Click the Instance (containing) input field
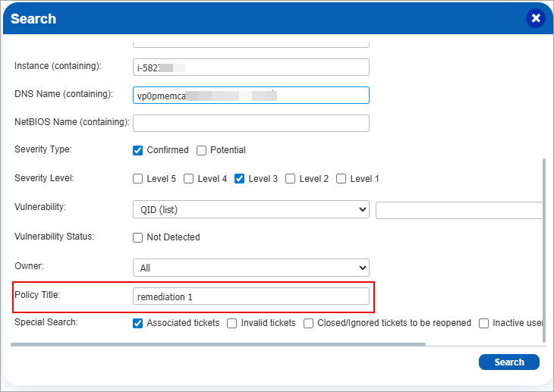The height and width of the screenshot is (392, 554). [251, 67]
